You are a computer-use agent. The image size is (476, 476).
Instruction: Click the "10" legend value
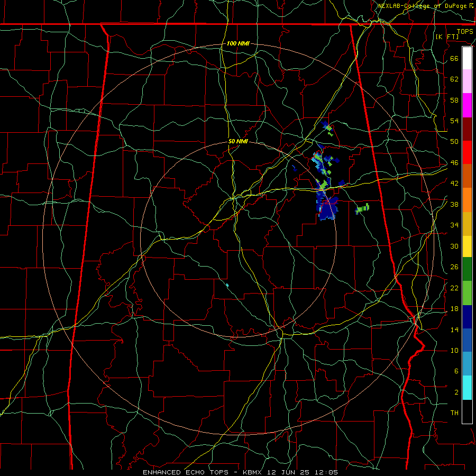[454, 351]
